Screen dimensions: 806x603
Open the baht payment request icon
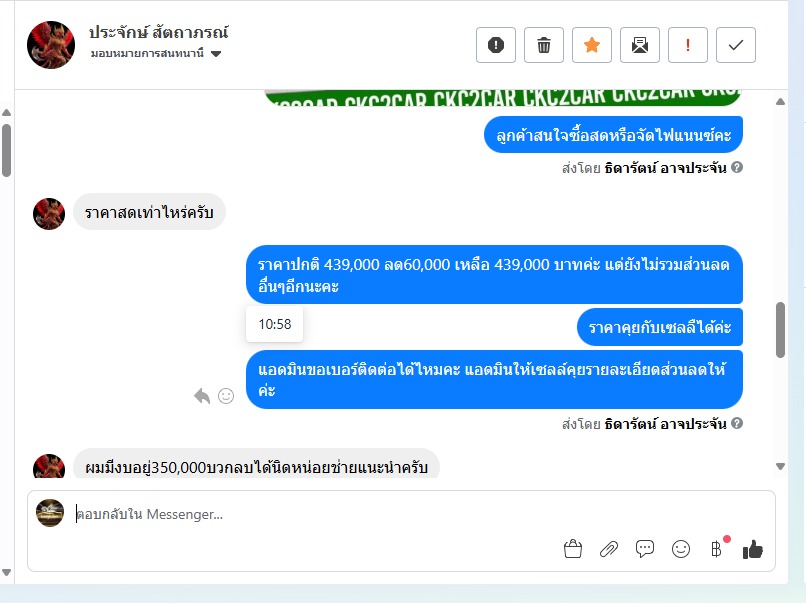717,549
